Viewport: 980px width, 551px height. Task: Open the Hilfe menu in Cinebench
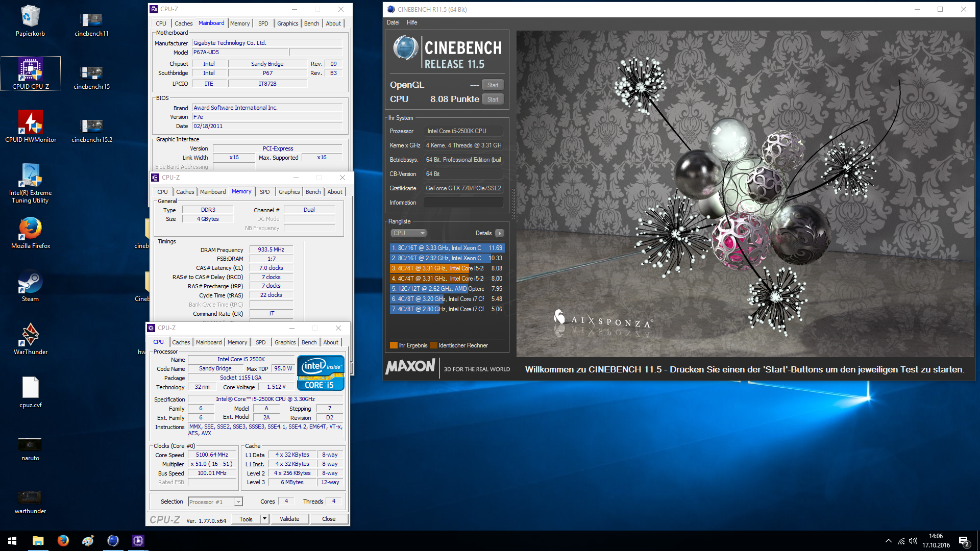point(412,22)
